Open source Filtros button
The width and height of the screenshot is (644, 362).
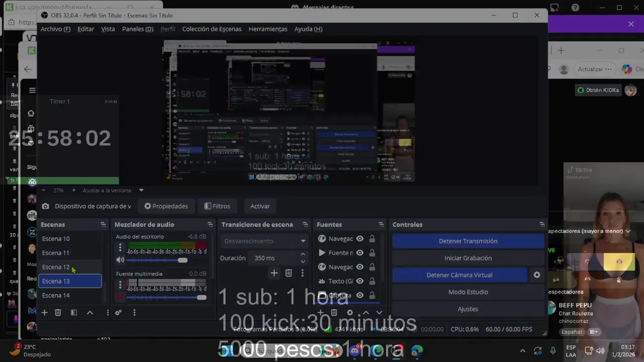pyautogui.click(x=217, y=206)
